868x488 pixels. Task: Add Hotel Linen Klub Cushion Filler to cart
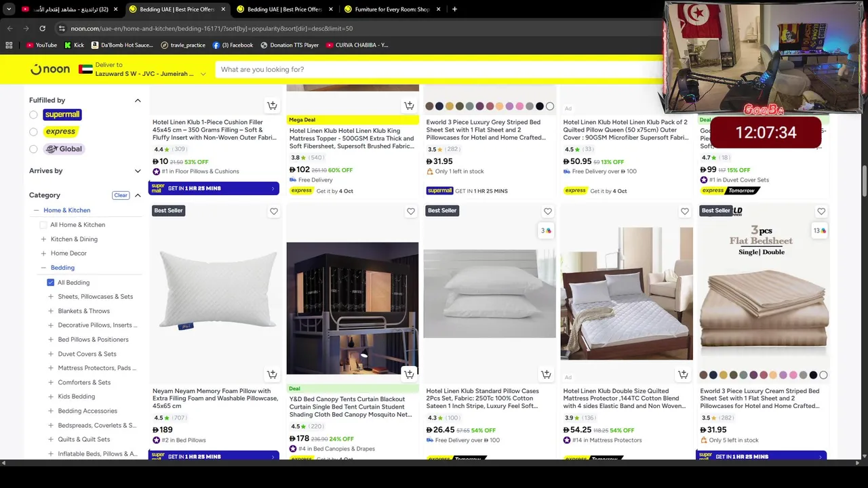point(272,106)
